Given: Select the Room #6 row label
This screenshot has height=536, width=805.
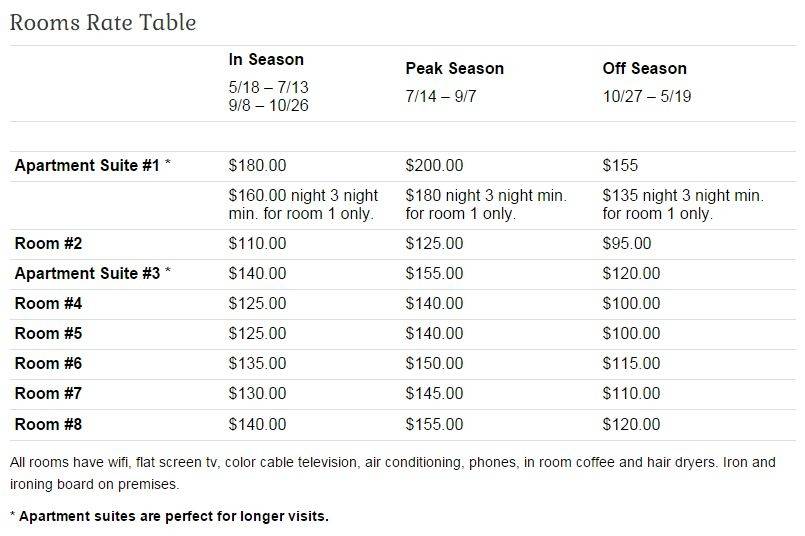Looking at the screenshot, I should tap(48, 366).
